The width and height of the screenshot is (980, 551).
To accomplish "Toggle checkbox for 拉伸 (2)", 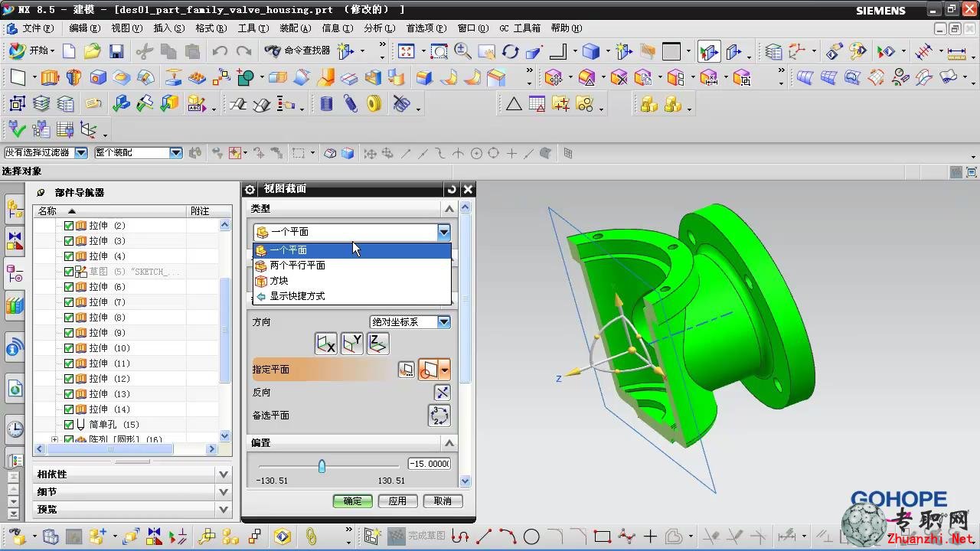I will pos(69,226).
